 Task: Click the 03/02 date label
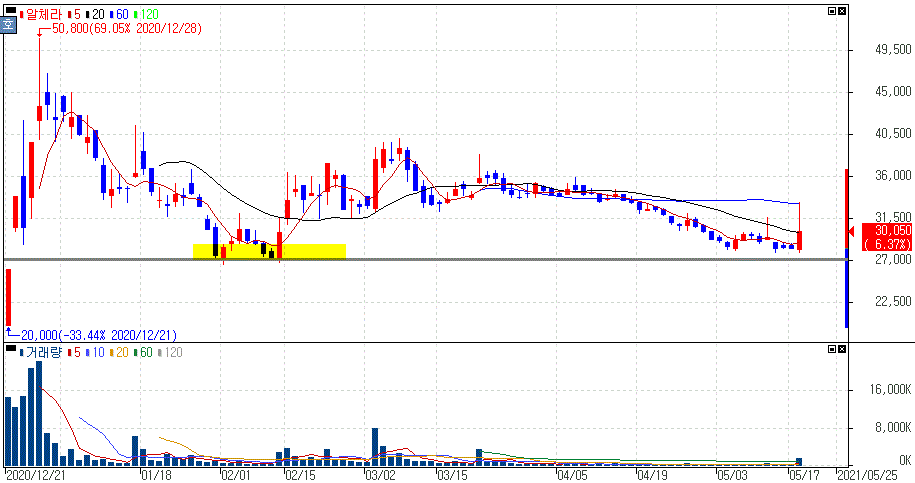pos(380,475)
